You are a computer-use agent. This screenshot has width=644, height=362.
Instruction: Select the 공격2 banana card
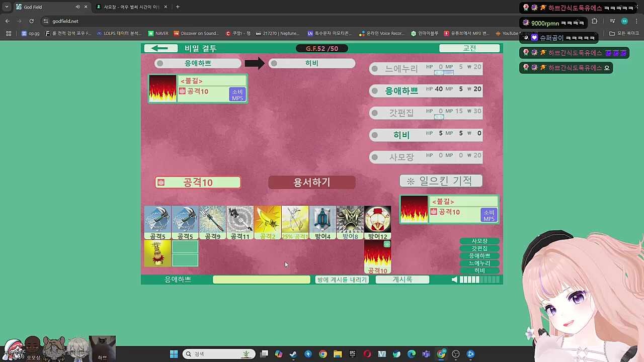(268, 223)
